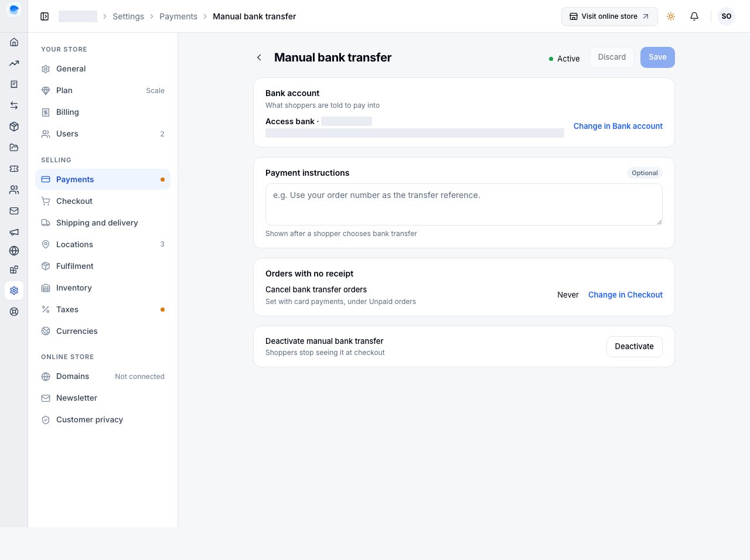Open Inventory settings
The image size is (750, 560).
tap(103, 288)
